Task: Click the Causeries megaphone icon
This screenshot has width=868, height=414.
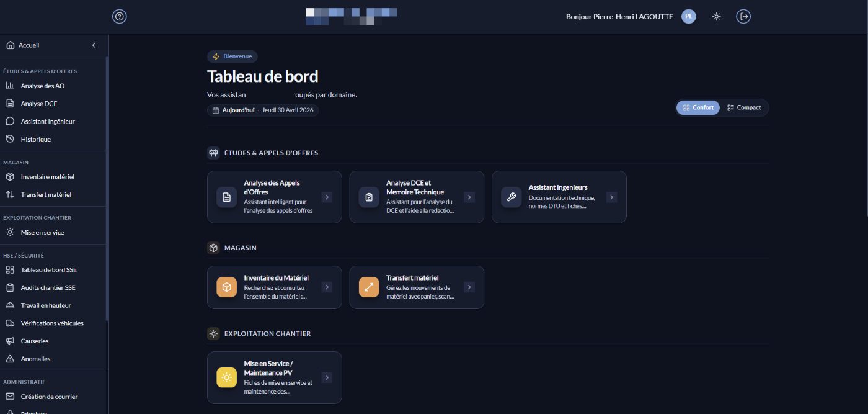Action: [10, 341]
